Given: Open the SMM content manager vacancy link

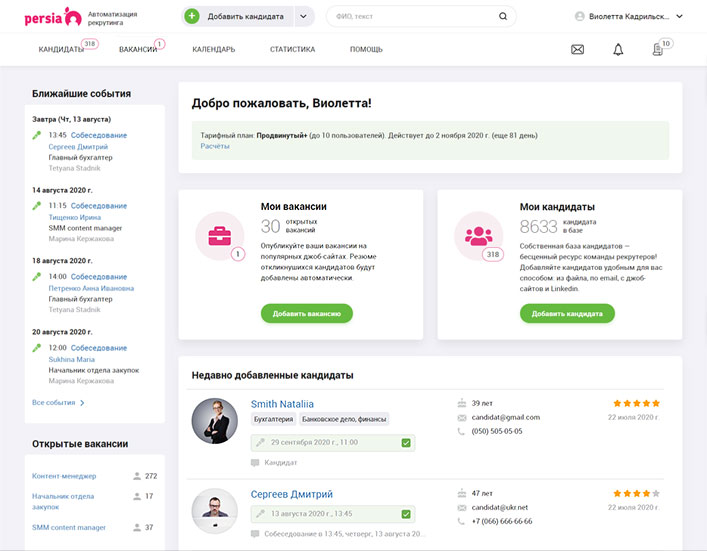Looking at the screenshot, I should point(69,527).
